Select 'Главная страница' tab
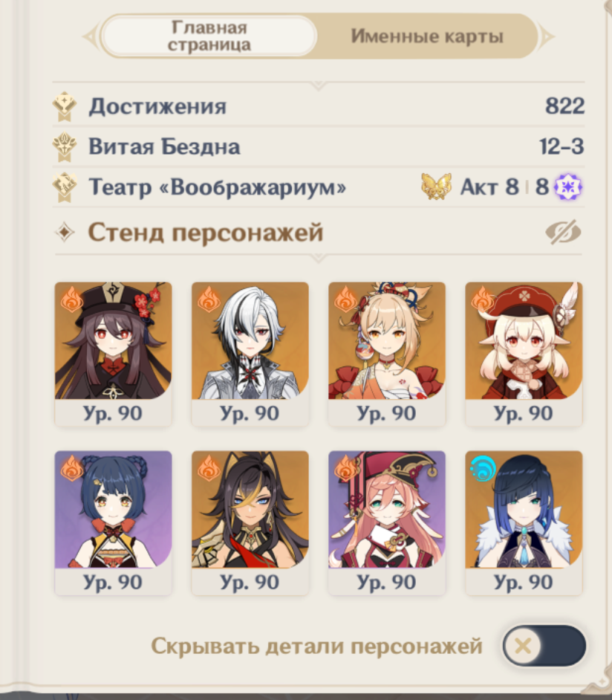 coord(209,36)
